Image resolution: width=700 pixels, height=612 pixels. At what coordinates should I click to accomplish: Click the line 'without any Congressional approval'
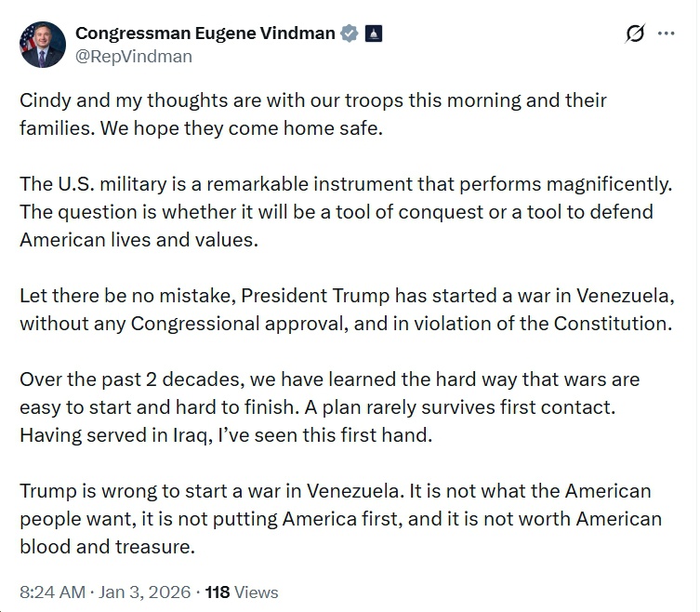point(345,324)
